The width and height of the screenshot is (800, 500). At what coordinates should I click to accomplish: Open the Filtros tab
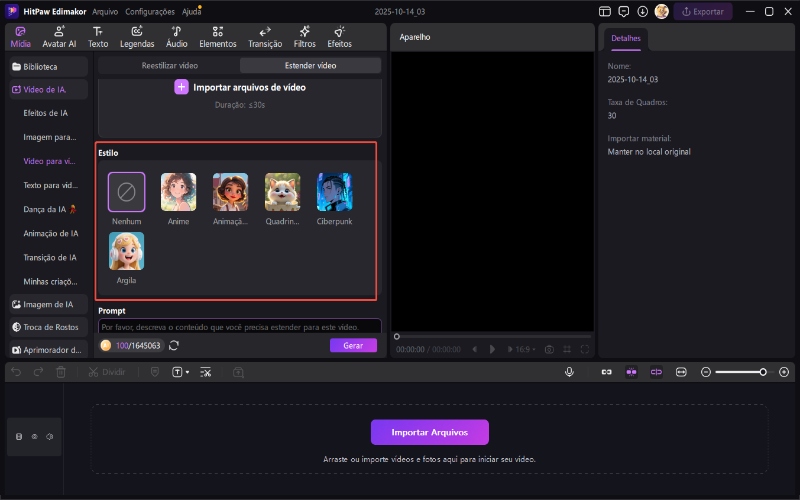[305, 37]
